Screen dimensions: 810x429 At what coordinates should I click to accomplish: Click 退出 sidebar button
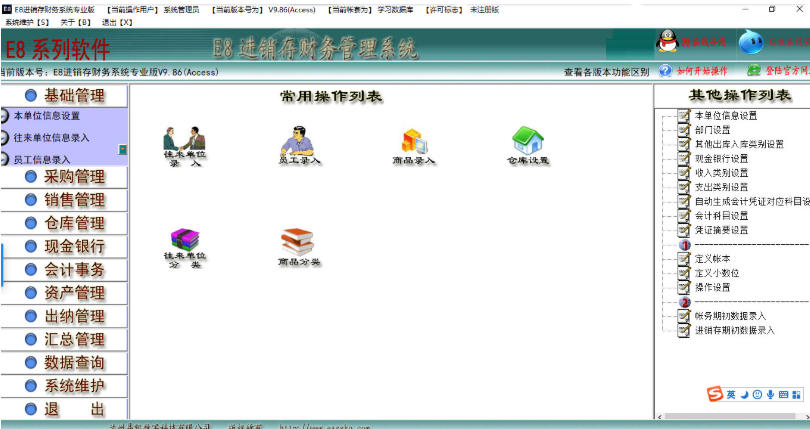point(64,409)
